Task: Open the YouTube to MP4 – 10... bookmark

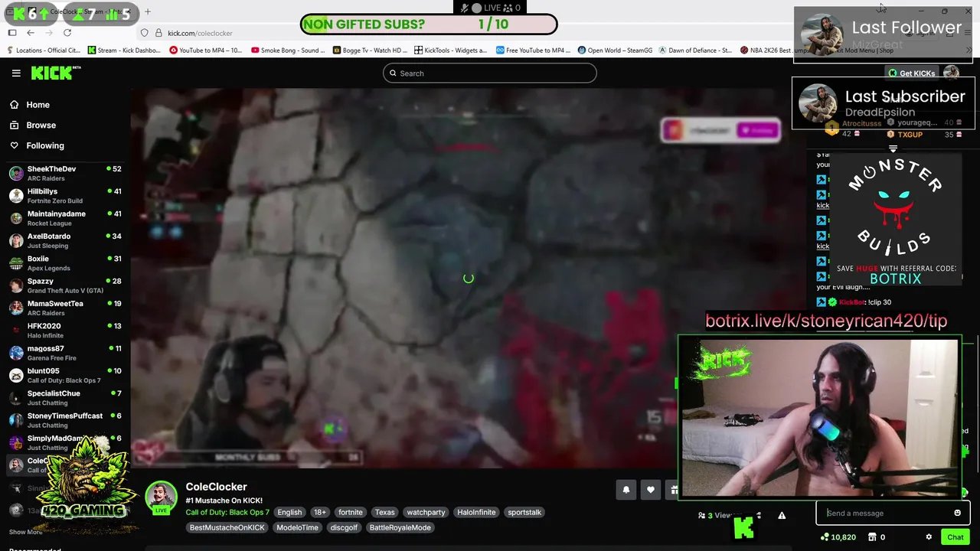Action: (207, 51)
